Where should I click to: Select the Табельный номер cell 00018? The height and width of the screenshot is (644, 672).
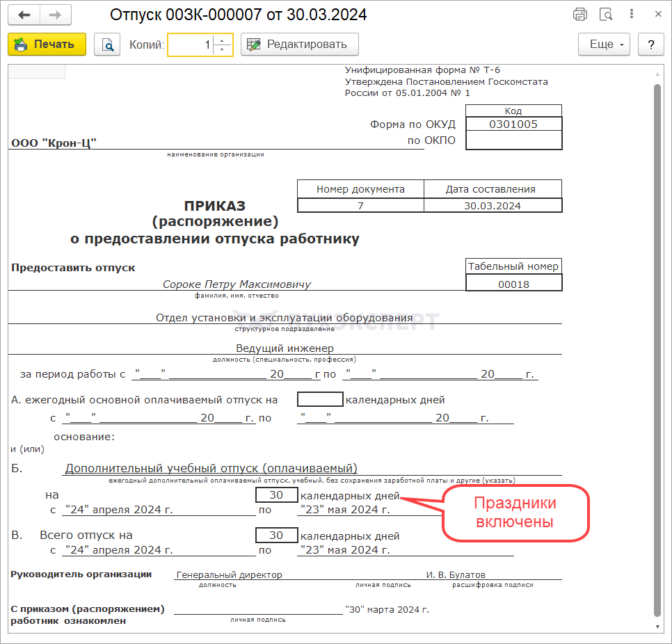tap(513, 284)
